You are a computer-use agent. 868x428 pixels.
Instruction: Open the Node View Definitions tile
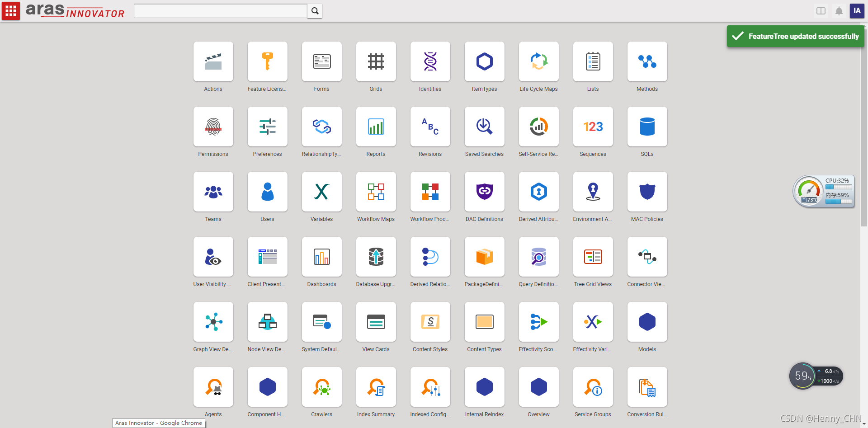(x=268, y=322)
